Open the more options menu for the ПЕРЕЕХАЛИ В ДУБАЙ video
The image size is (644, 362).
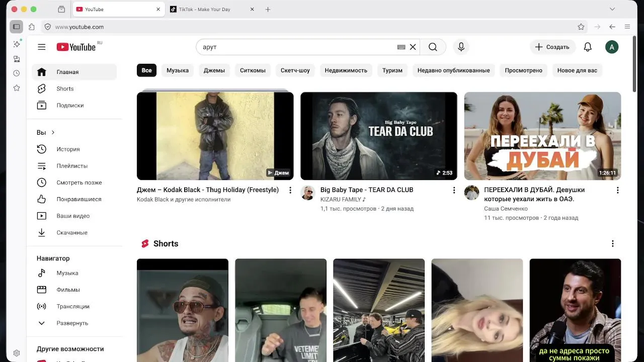(x=617, y=190)
